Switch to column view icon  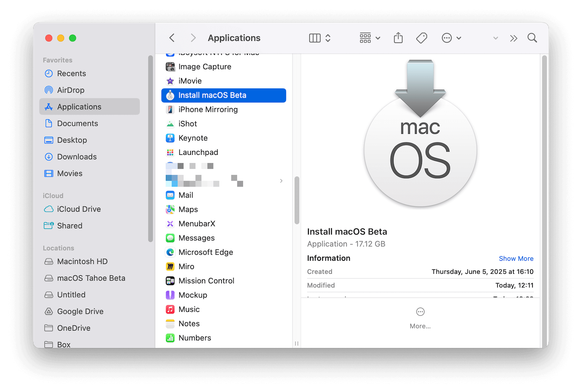(x=315, y=38)
